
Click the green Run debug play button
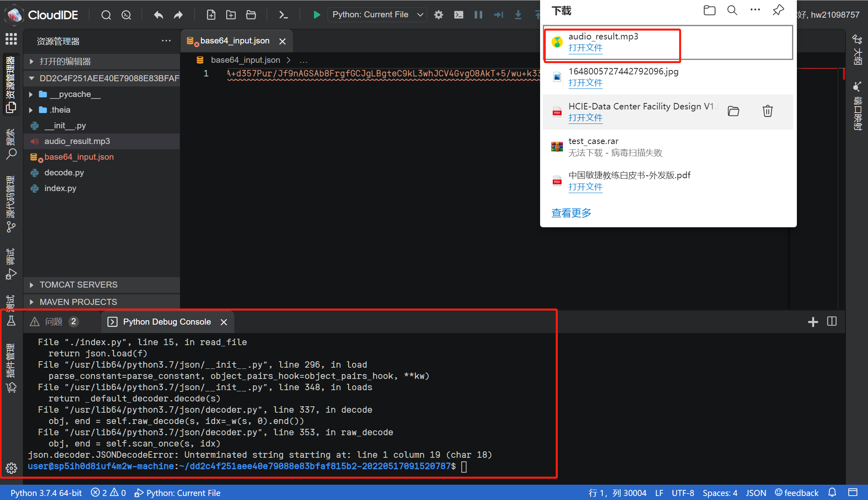(x=316, y=15)
